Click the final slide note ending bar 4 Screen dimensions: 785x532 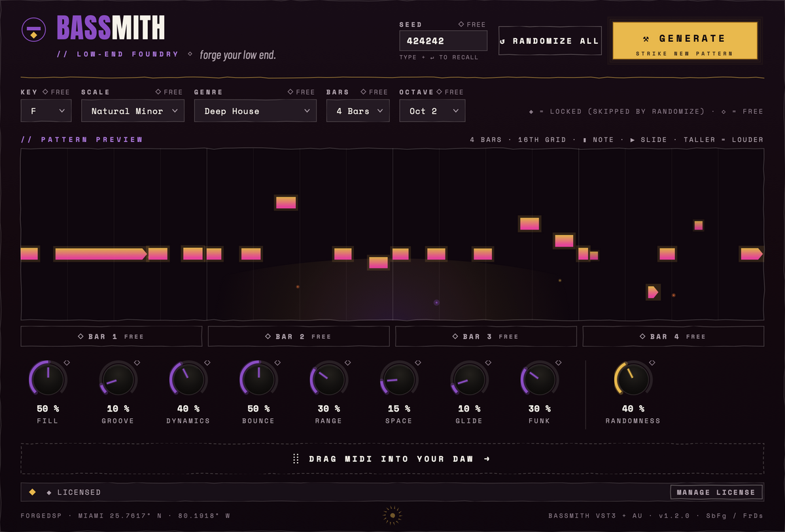point(751,254)
